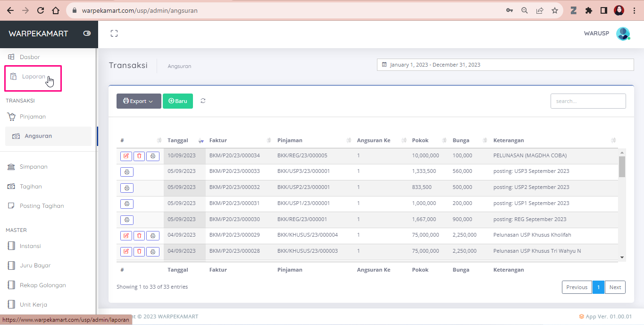This screenshot has height=325, width=644.
Task: Print row with faktur BKM/P20/23/000032
Action: pyautogui.click(x=127, y=188)
